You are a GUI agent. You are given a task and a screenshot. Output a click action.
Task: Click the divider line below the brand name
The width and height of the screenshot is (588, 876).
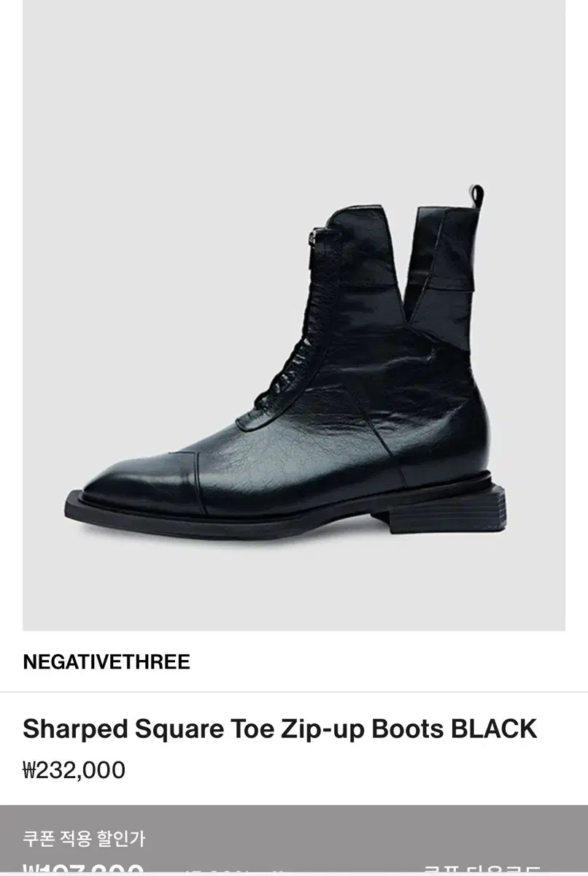coord(294,692)
